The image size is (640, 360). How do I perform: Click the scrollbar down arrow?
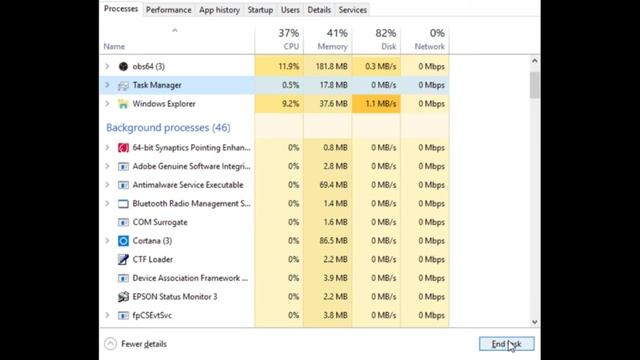tap(535, 322)
